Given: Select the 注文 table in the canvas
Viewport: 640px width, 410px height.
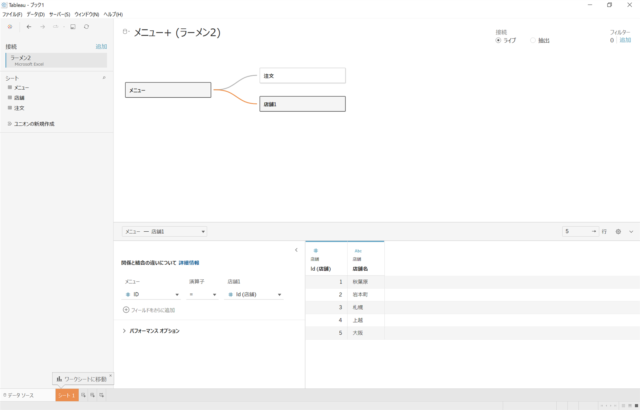Looking at the screenshot, I should (302, 75).
